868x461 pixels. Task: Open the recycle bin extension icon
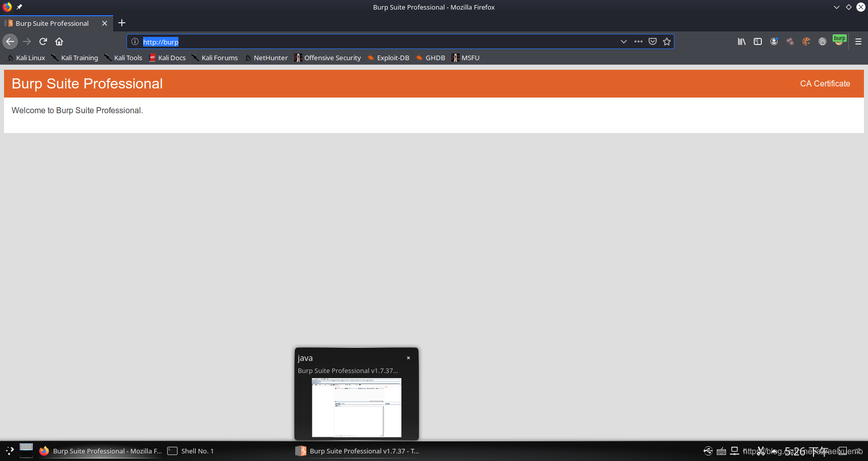[x=823, y=41]
